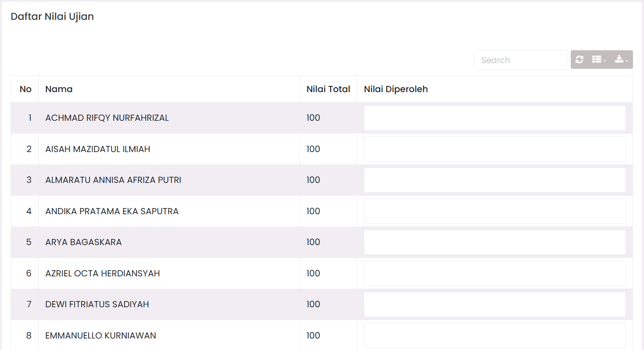Viewport: 644px width, 350px height.
Task: Click Nilai Diperoleh field for ARYA BAGASKARA
Action: pos(494,242)
